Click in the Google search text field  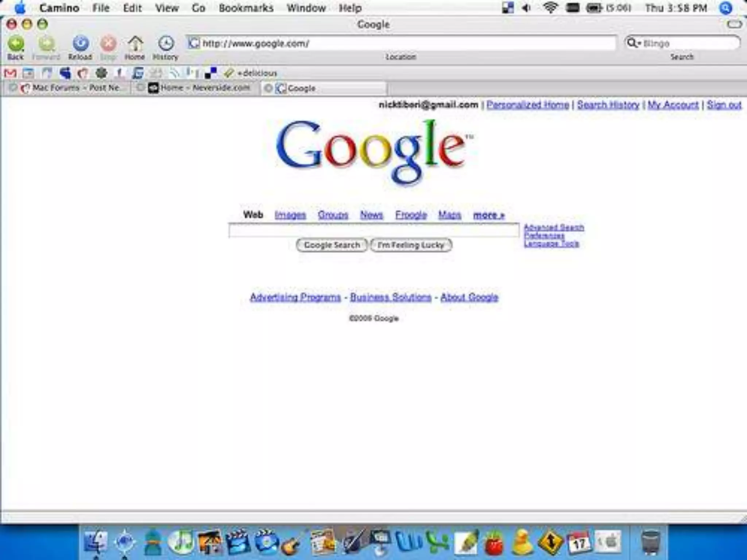(x=373, y=230)
